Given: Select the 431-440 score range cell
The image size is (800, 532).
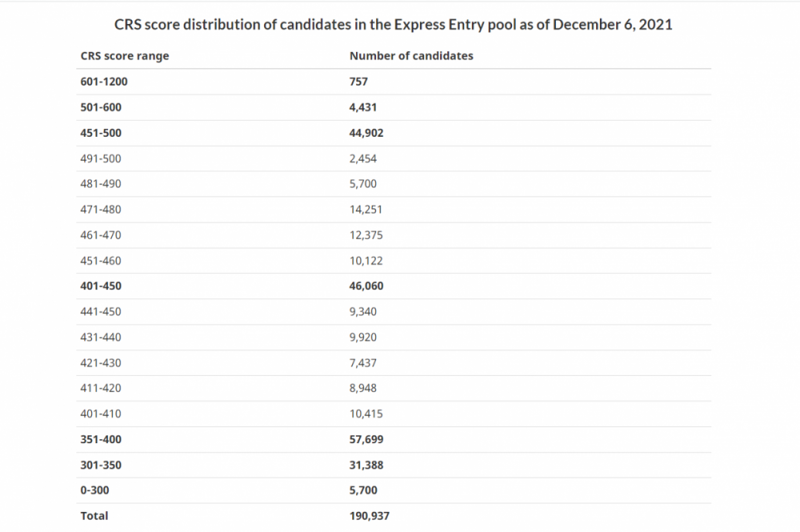Looking at the screenshot, I should (101, 338).
